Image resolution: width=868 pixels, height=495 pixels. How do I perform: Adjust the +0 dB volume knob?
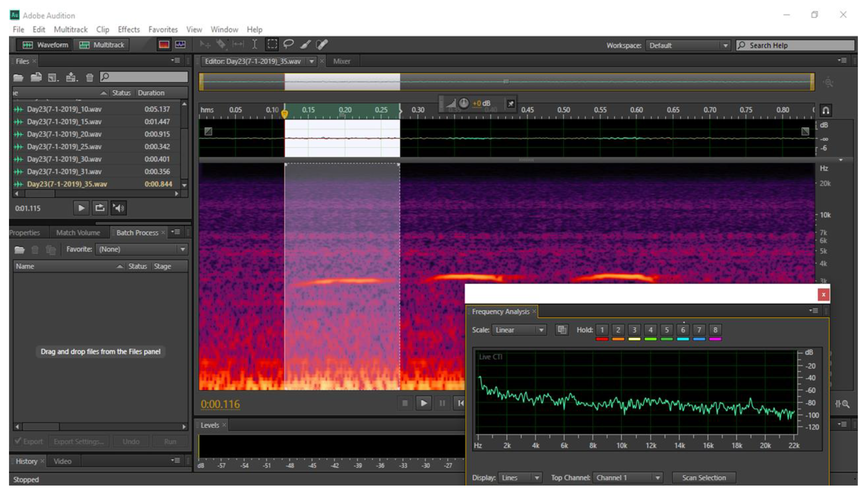point(464,103)
